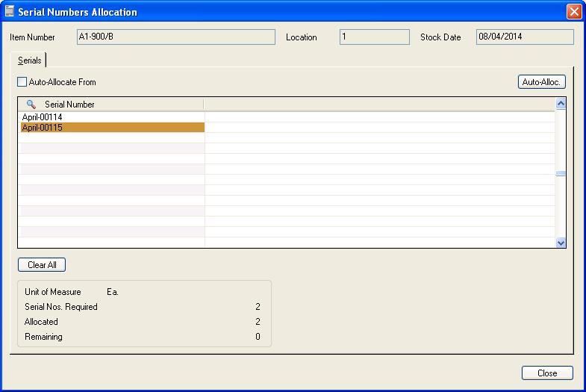The width and height of the screenshot is (586, 392).
Task: Click the Remaining value 0
Action: click(x=258, y=337)
